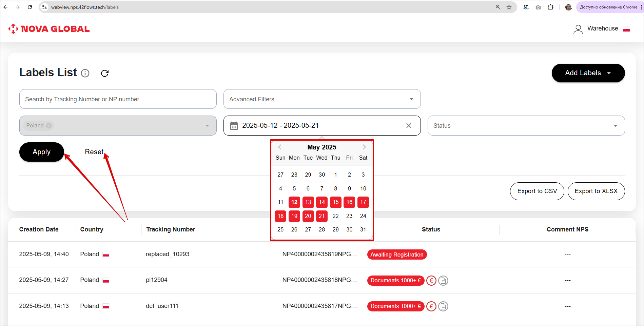644x326 pixels.
Task: Go to next month in calendar
Action: pos(364,147)
